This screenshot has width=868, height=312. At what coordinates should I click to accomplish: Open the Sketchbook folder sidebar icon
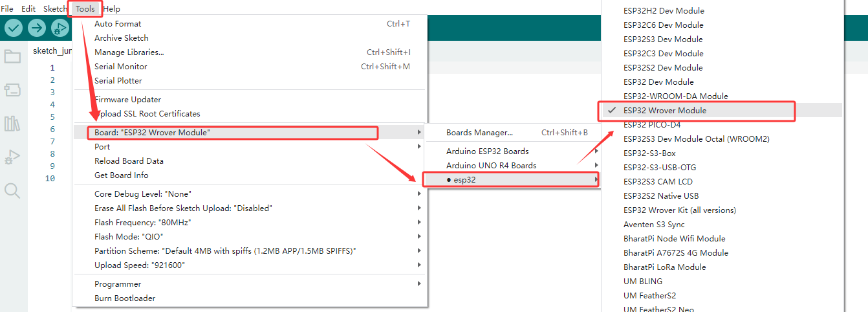coord(12,56)
